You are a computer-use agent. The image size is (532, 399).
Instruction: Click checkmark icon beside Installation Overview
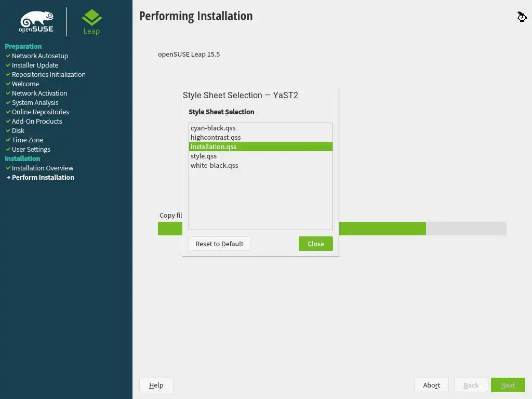tap(8, 168)
